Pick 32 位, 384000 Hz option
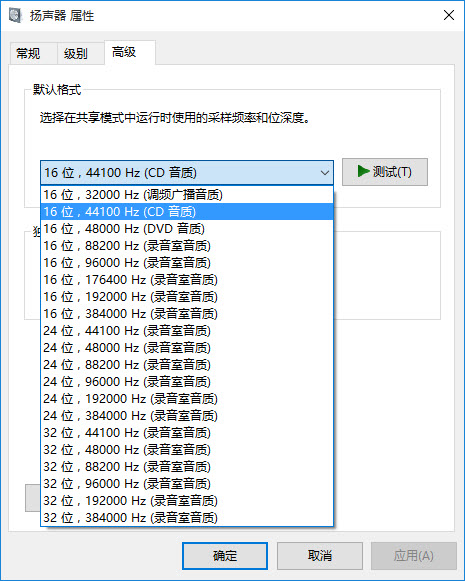Screen dimensions: 465x581 tap(187, 518)
